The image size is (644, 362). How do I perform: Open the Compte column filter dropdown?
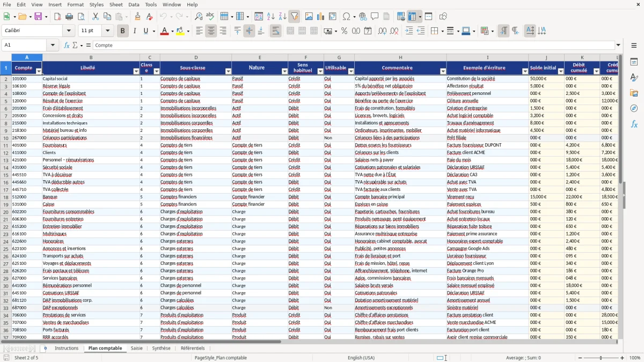[x=39, y=71]
